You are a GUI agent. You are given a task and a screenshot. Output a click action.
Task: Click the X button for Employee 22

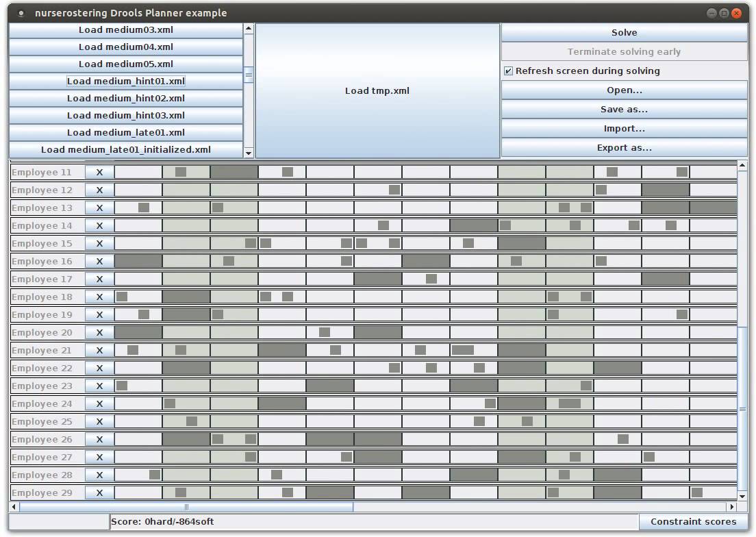[99, 369]
